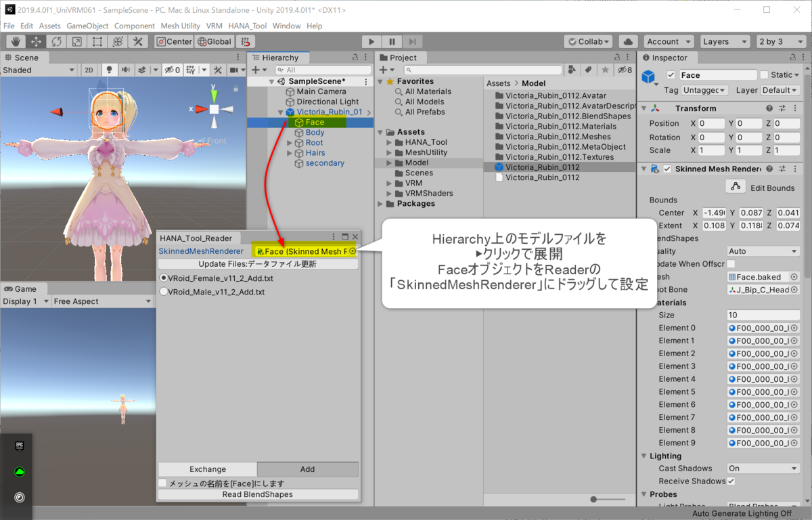Search by type in Project panel

point(573,70)
